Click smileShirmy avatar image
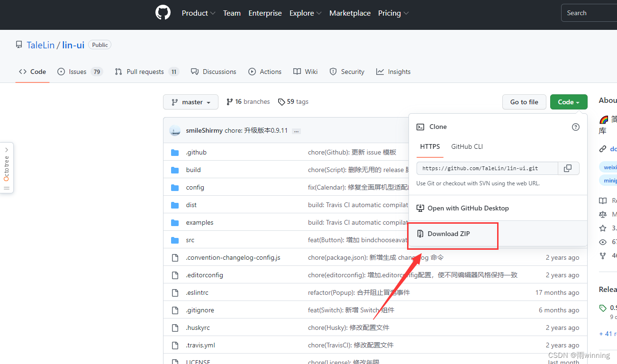The height and width of the screenshot is (364, 617). [175, 131]
